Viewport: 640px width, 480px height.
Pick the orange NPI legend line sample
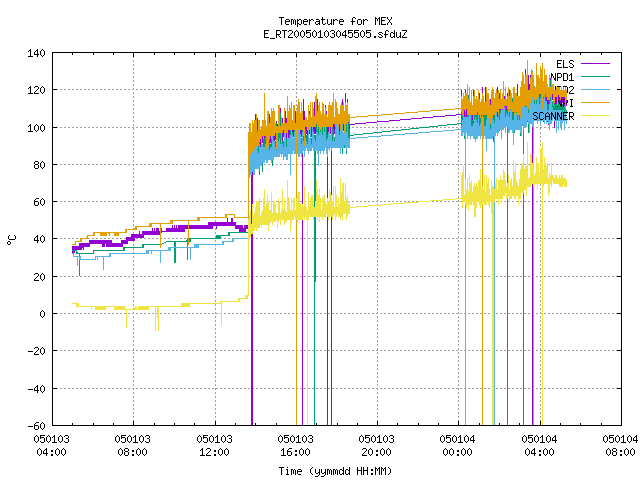pyautogui.click(x=595, y=102)
